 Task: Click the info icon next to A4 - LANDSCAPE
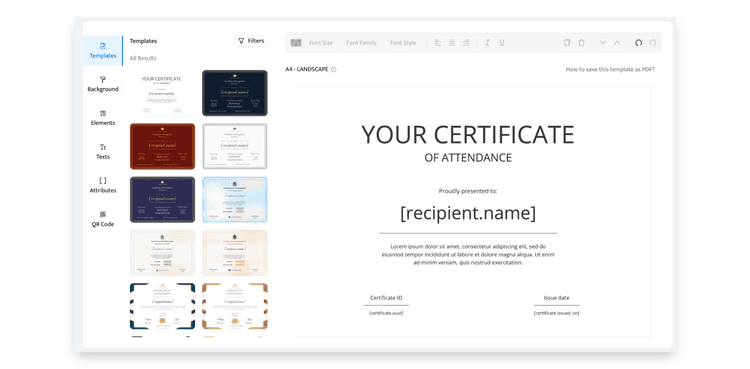333,69
